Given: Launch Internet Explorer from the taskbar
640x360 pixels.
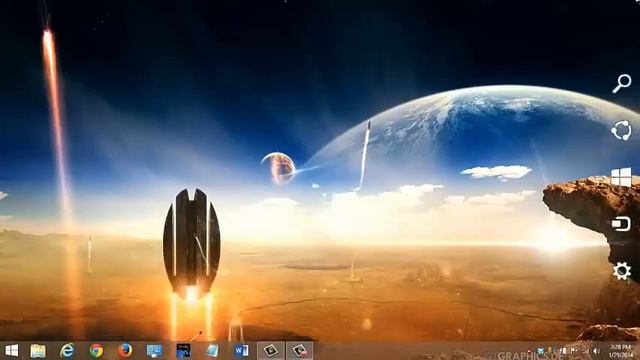Looking at the screenshot, I should pyautogui.click(x=67, y=351).
